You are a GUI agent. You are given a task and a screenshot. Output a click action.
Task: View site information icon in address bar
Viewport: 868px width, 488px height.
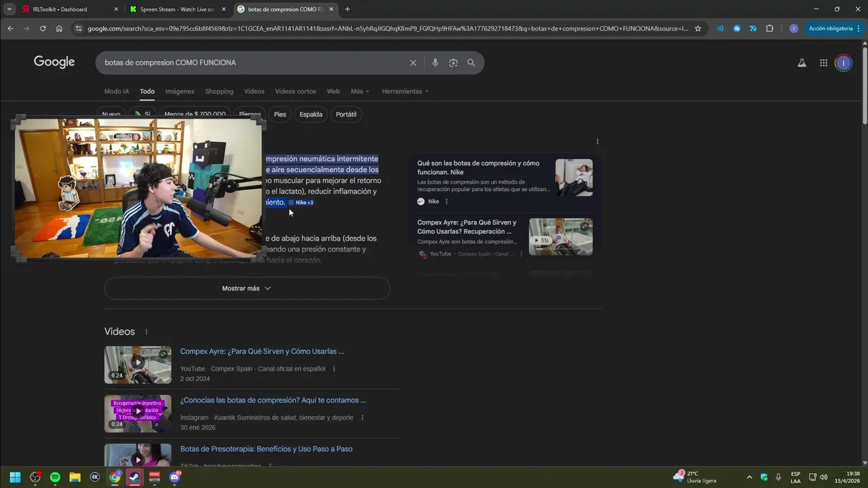coord(78,28)
